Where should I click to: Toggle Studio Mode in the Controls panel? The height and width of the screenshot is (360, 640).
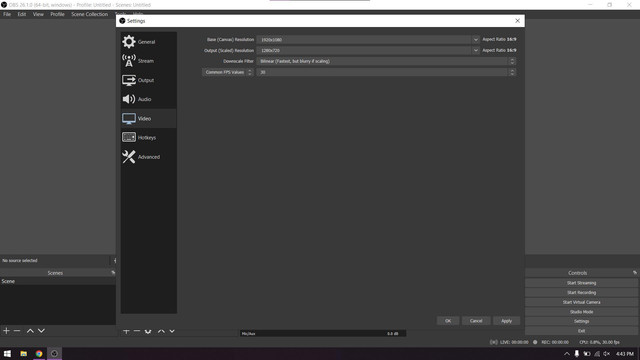pyautogui.click(x=581, y=312)
